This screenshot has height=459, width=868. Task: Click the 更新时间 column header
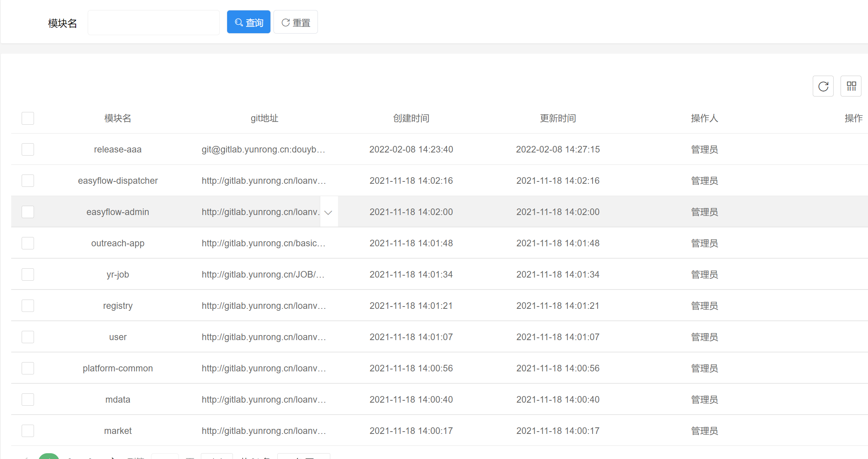coord(558,118)
